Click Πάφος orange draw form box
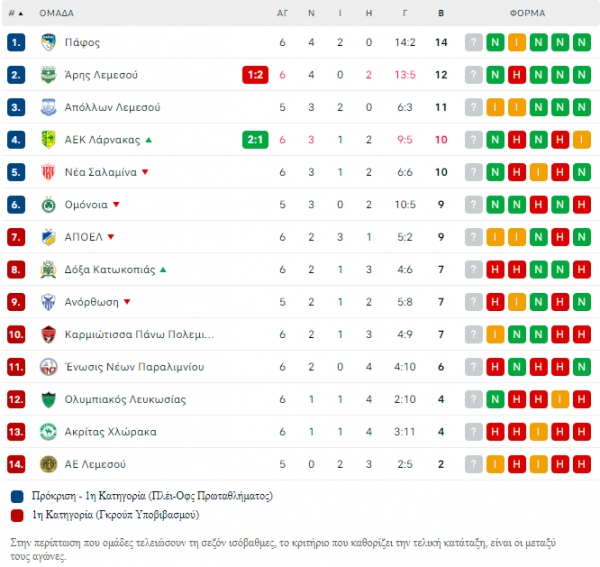 [x=517, y=42]
